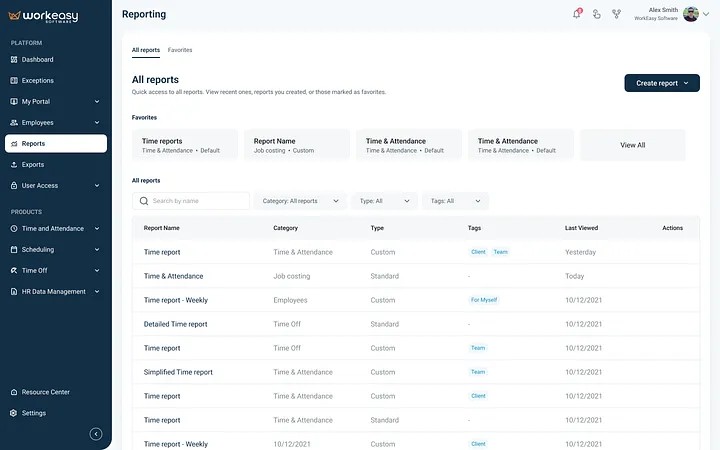
Task: Click the Exports upload icon
Action: tap(14, 164)
